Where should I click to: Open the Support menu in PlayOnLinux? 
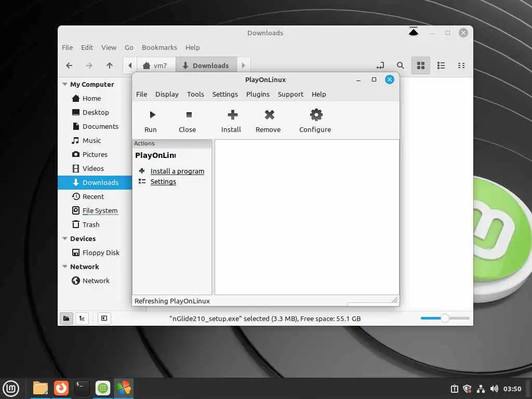tap(290, 95)
